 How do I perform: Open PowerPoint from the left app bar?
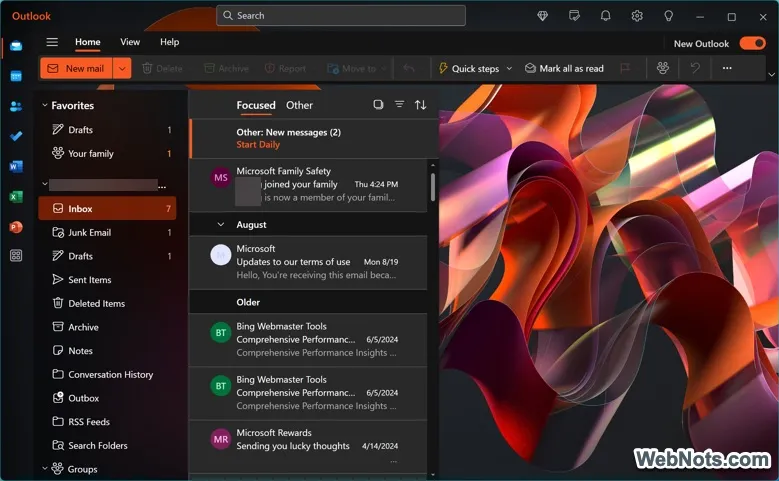point(16,226)
